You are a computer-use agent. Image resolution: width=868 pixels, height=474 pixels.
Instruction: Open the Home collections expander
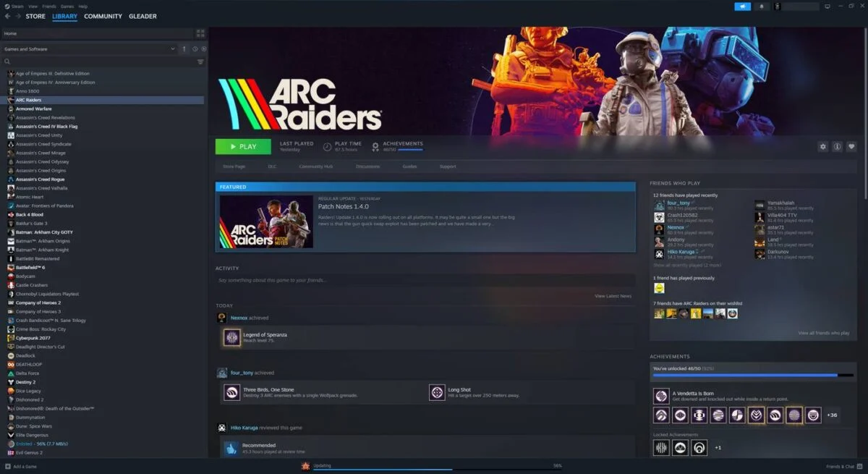[9, 33]
